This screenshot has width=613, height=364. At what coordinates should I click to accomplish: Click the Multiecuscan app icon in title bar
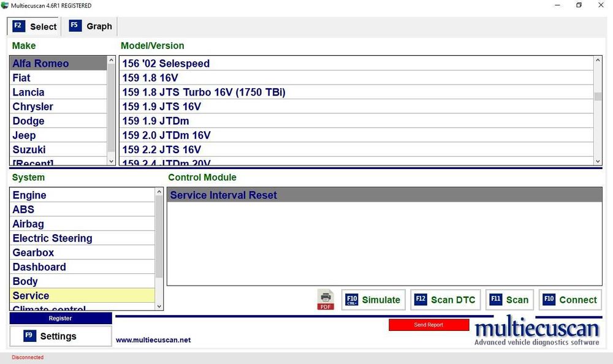pos(5,6)
